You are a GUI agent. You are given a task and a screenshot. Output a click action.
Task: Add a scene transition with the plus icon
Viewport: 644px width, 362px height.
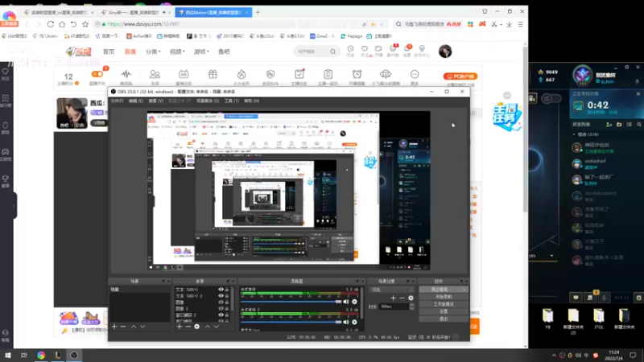click(x=393, y=298)
